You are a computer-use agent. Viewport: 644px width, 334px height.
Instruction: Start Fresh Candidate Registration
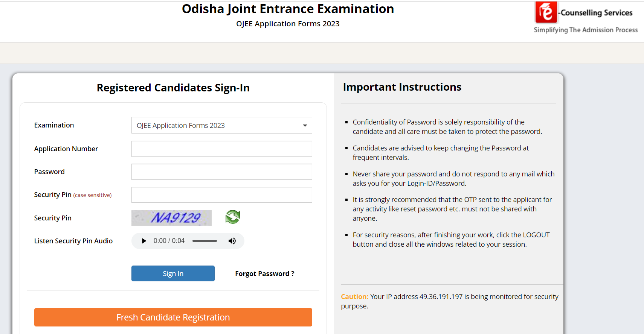click(173, 317)
